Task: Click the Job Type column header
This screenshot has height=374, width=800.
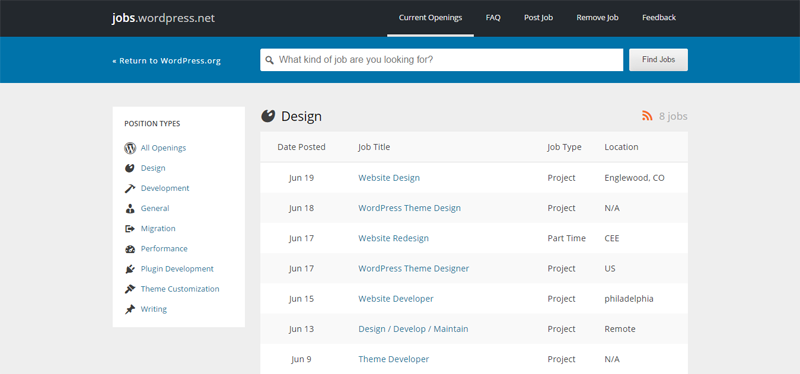Action: coord(564,147)
